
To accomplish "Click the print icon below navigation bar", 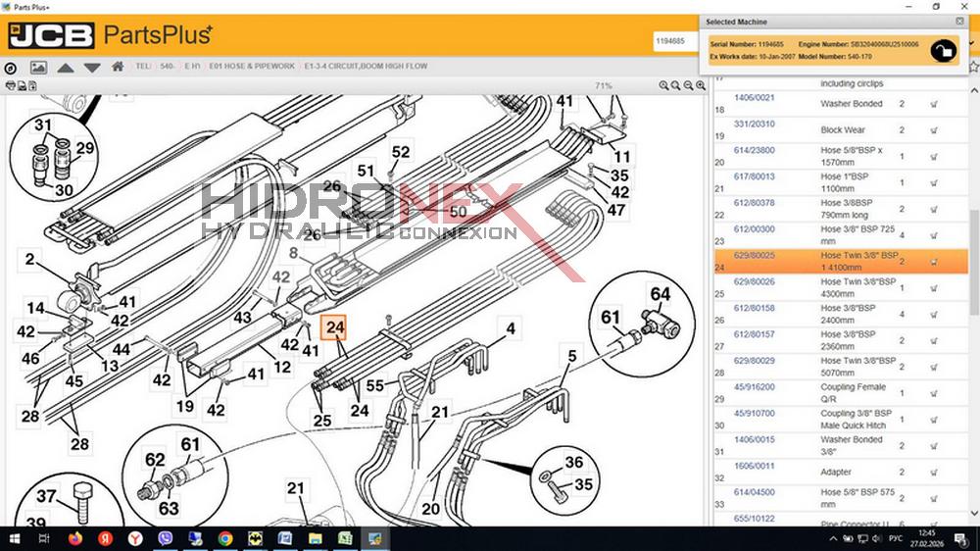I will (11, 85).
